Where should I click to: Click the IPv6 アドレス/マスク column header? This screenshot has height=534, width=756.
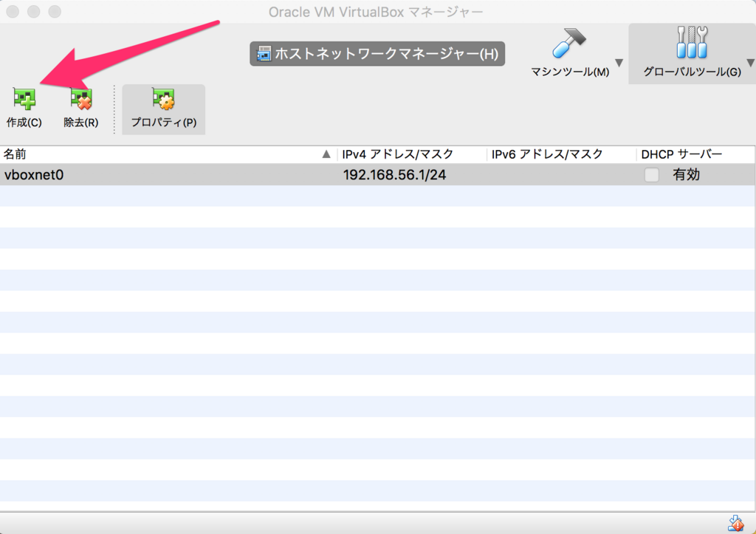tap(561, 154)
